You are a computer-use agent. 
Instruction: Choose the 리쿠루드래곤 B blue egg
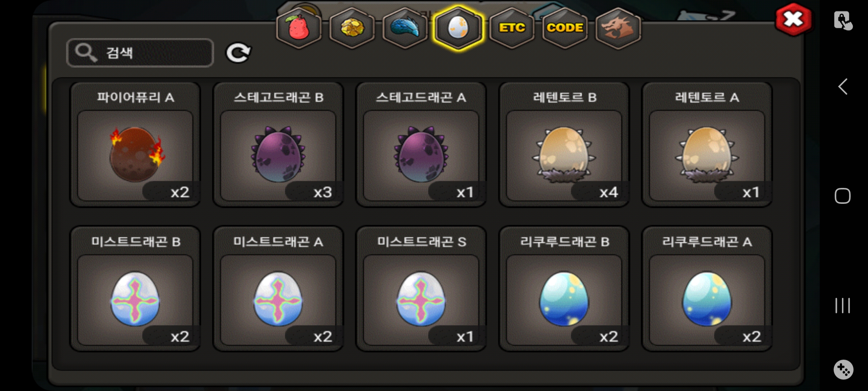(x=564, y=289)
